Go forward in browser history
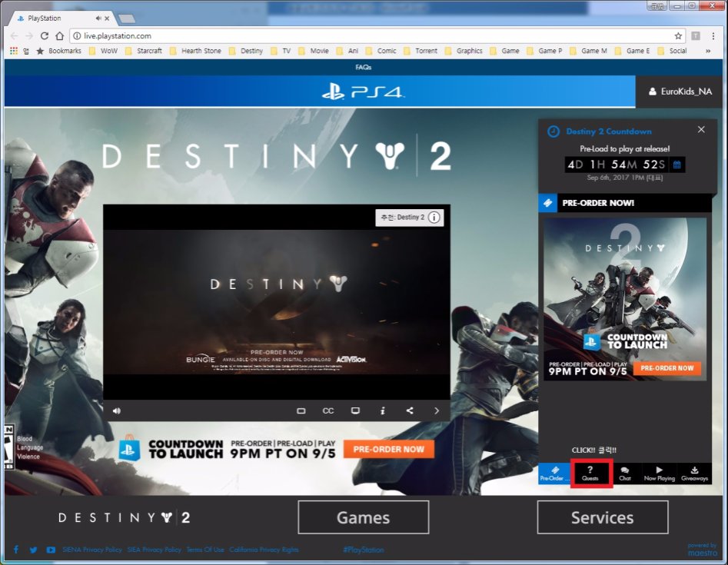 coord(29,36)
